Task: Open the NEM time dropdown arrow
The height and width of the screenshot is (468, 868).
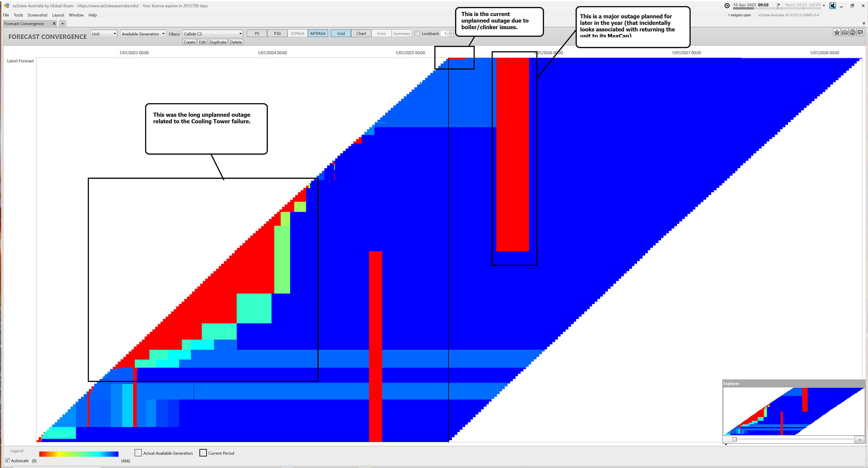Action: point(824,5)
